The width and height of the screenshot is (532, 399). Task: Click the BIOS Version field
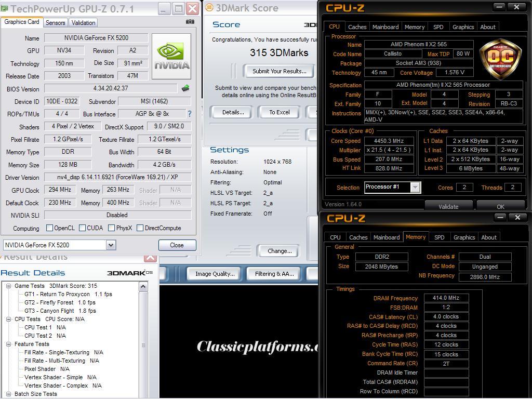111,88
